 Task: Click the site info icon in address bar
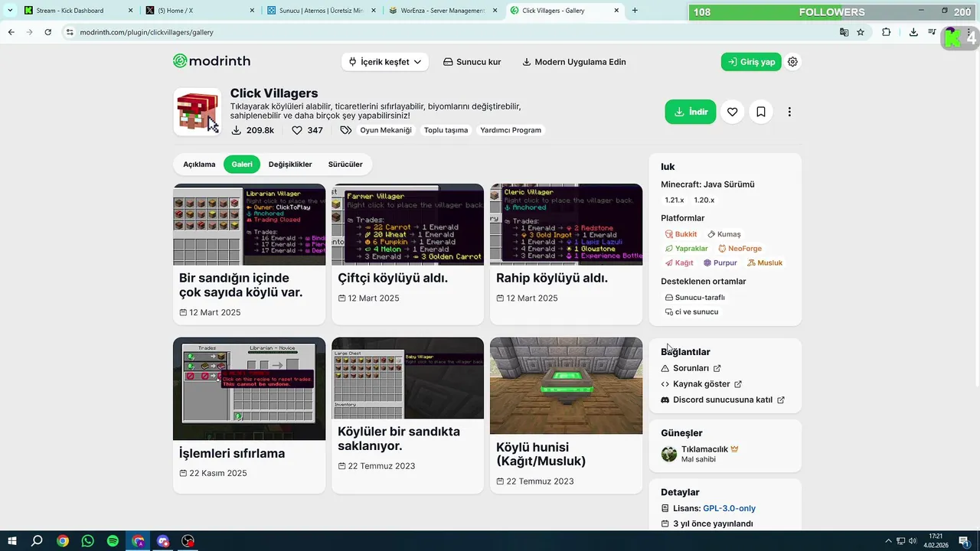(x=70, y=32)
